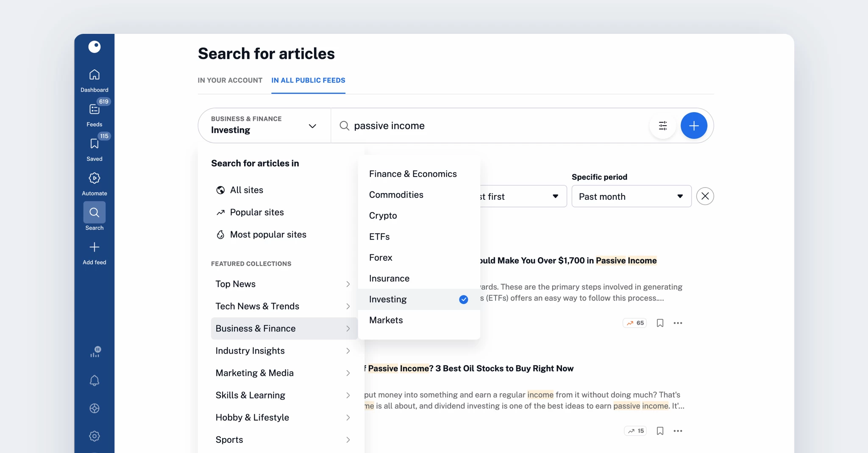Choose Finance & Economics from submenu

click(419, 174)
